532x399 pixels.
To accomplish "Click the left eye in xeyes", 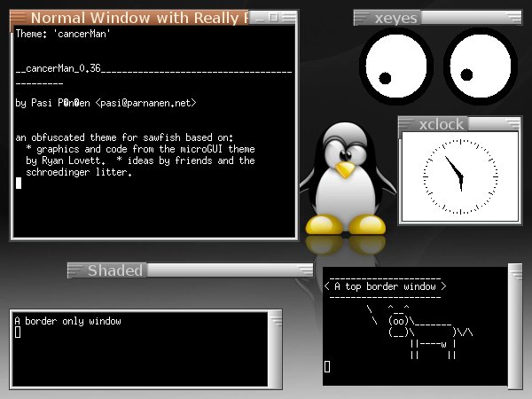I will 396,66.
